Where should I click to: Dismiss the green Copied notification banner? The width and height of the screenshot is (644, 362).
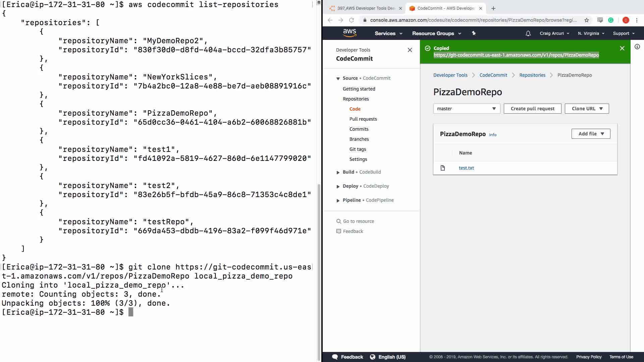click(x=622, y=48)
